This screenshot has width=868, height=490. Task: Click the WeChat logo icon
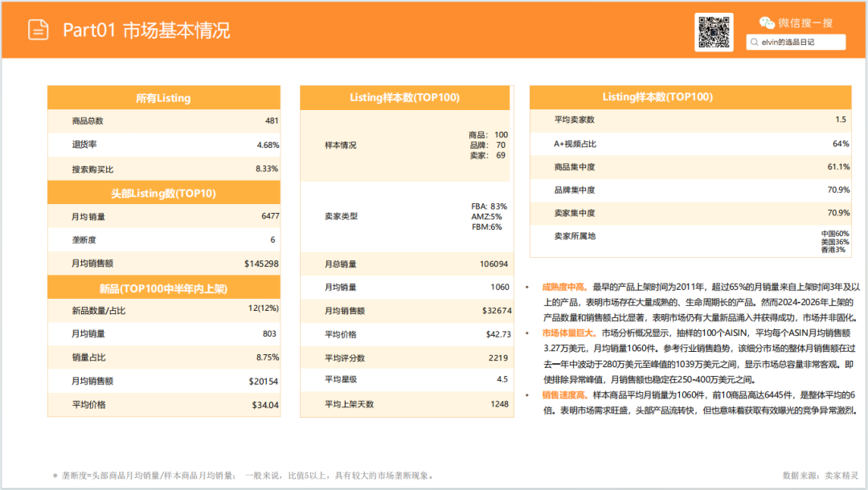click(767, 22)
